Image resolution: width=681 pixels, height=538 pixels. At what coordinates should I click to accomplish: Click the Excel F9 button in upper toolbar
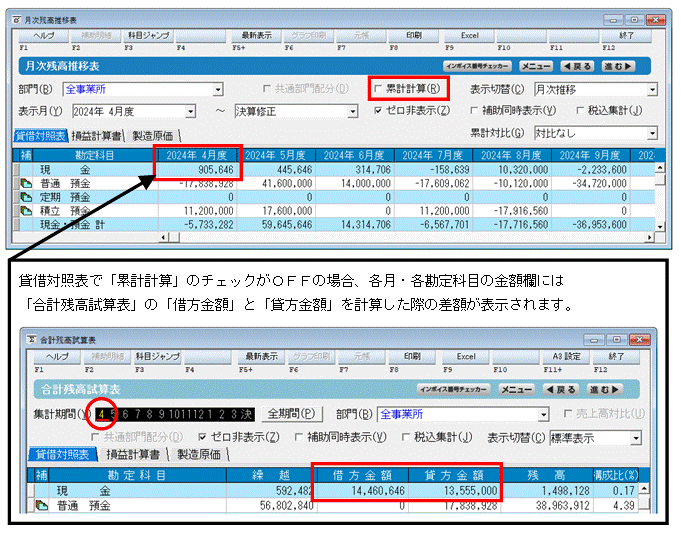pyautogui.click(x=469, y=36)
